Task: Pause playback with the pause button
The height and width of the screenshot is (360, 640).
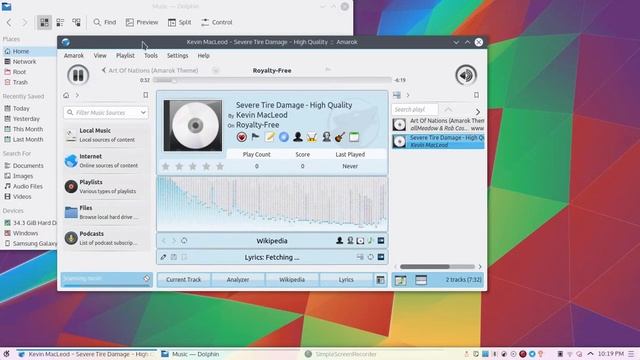Action: point(78,75)
